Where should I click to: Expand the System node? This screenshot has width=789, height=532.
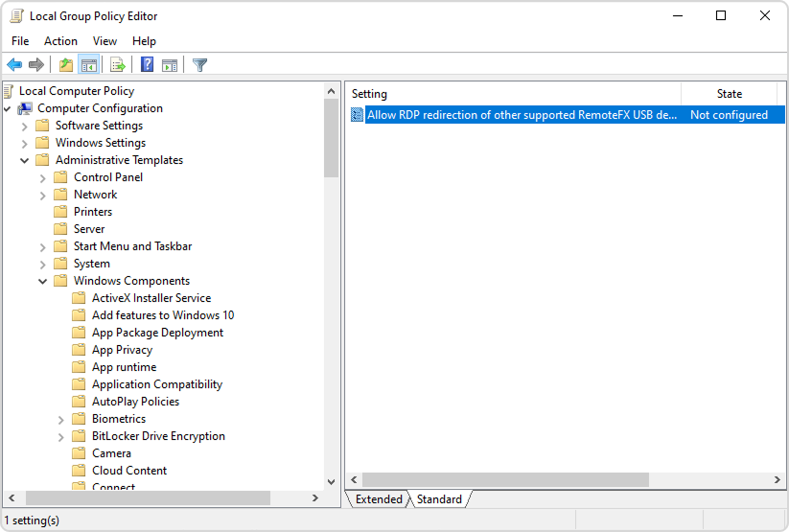[x=43, y=265]
